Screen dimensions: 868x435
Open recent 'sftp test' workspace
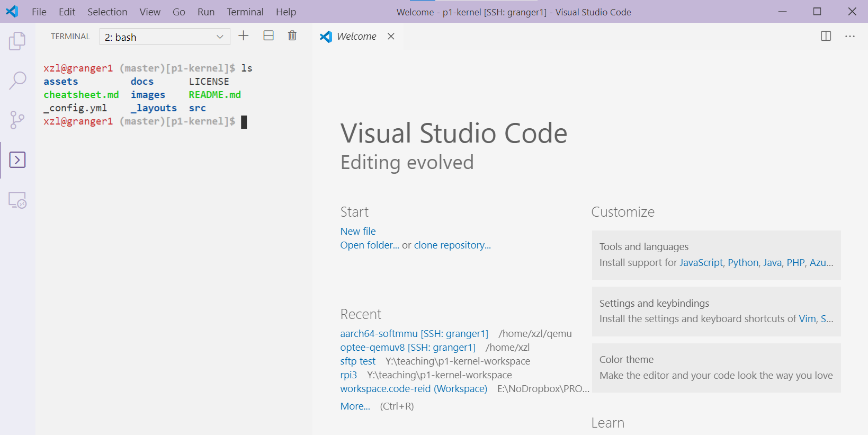point(358,361)
